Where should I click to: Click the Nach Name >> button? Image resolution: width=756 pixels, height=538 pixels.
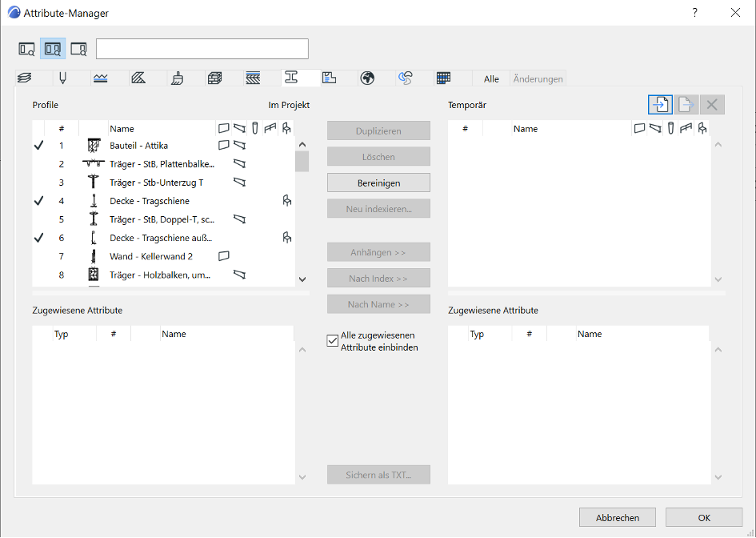[x=378, y=304]
